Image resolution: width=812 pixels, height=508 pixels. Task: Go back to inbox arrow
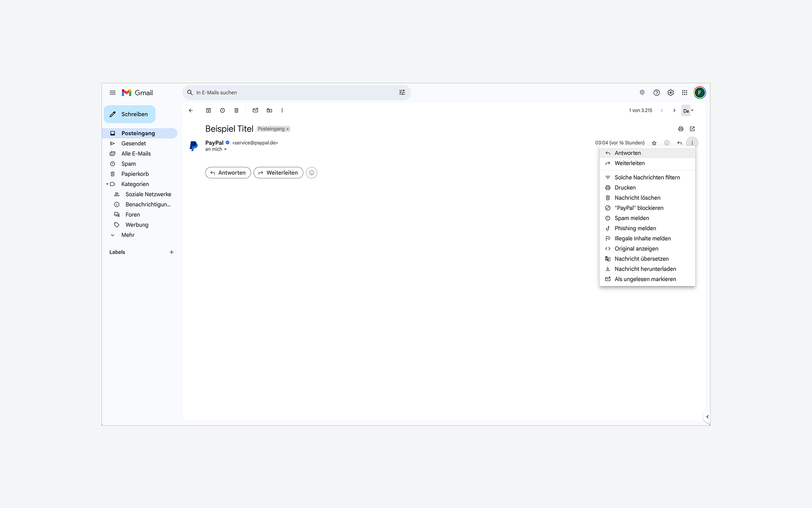191,110
